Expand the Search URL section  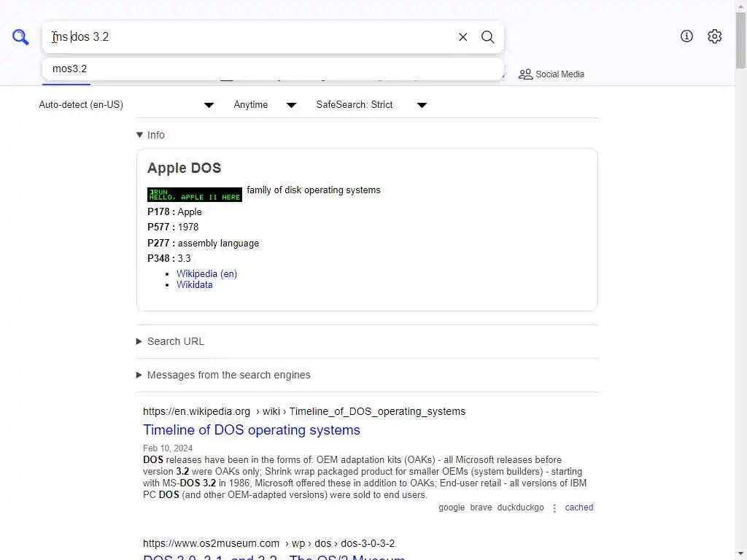pyautogui.click(x=170, y=341)
